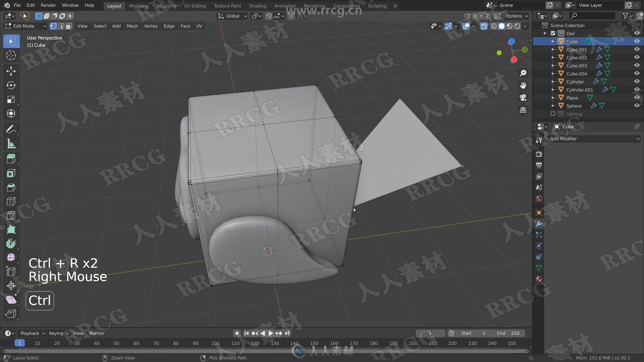Open the Face menu in header
The width and height of the screenshot is (644, 362).
click(185, 26)
